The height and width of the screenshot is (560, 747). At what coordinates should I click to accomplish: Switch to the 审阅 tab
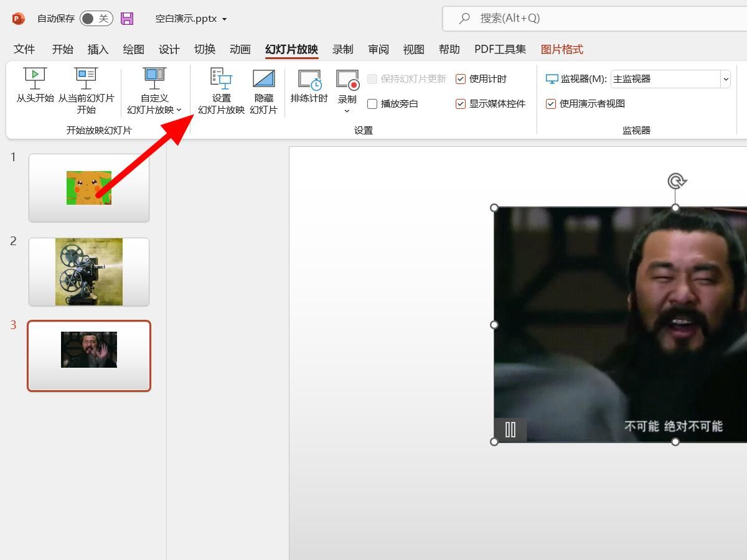click(x=378, y=49)
